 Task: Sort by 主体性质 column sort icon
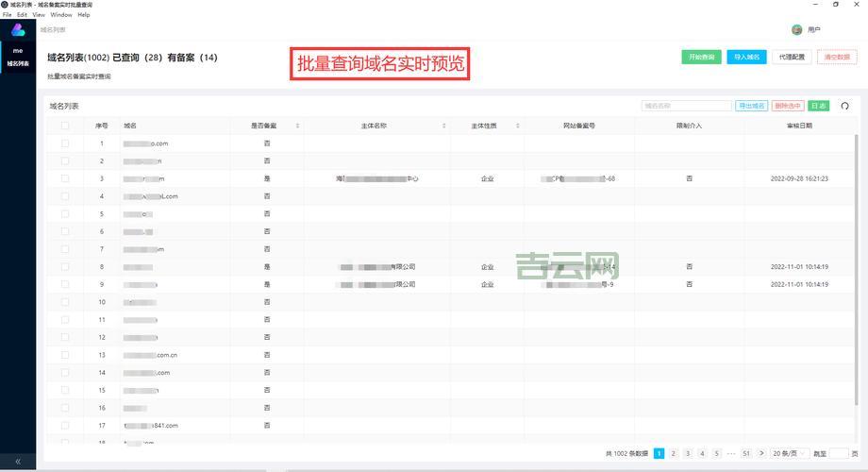pyautogui.click(x=517, y=126)
